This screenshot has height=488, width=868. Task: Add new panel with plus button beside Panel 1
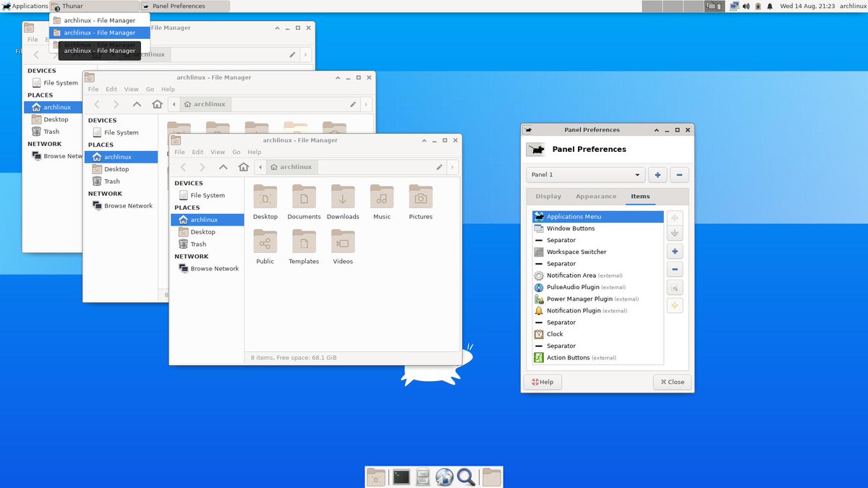coord(658,175)
